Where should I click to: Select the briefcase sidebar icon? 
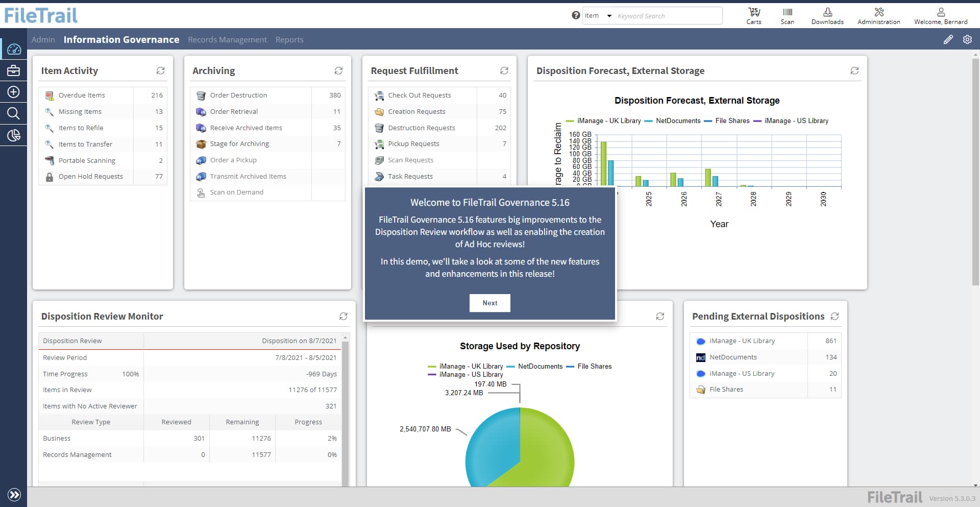point(14,70)
